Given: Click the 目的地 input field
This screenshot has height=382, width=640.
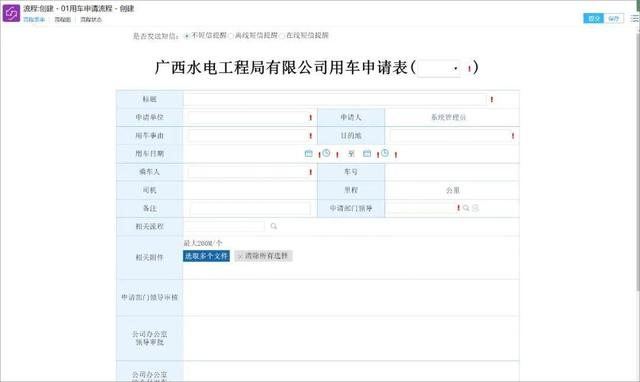Looking at the screenshot, I should coord(449,135).
